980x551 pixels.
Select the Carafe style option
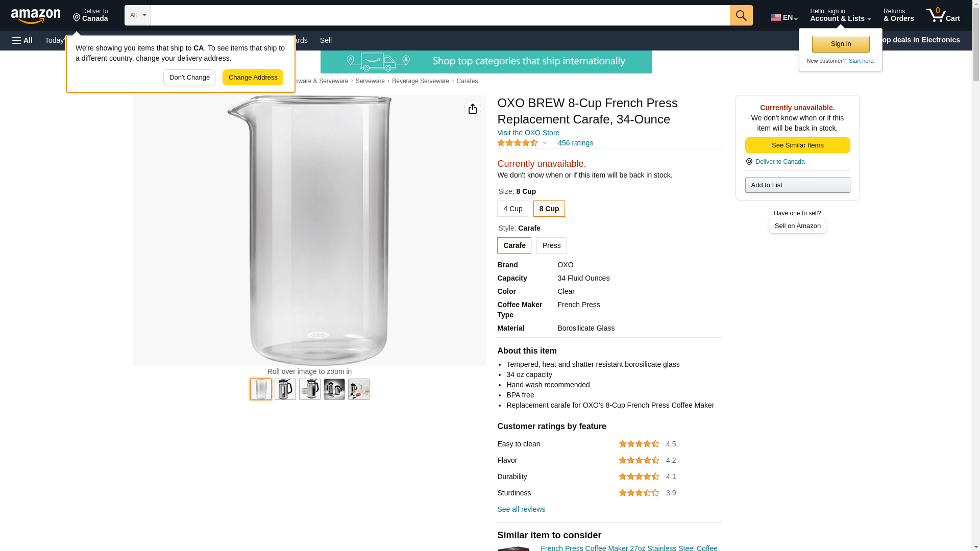pyautogui.click(x=514, y=245)
